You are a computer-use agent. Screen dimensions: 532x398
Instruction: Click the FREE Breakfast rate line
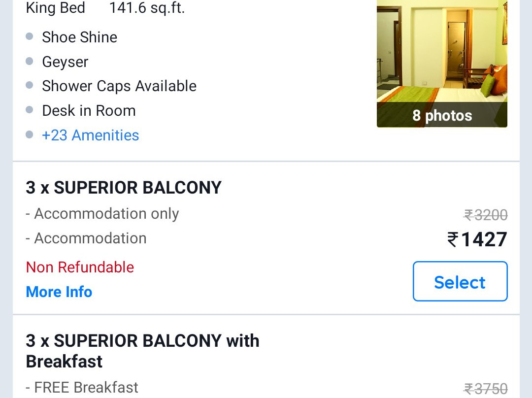tap(81, 387)
